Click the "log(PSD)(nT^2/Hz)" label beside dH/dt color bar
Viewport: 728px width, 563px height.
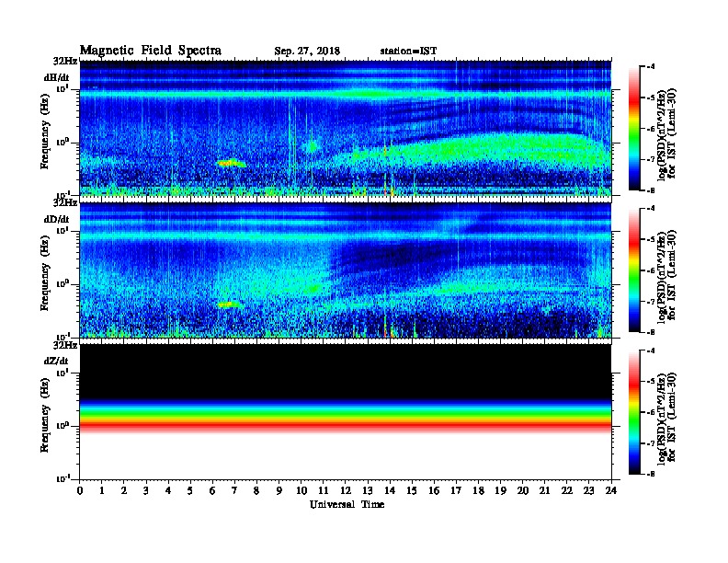tap(662, 135)
